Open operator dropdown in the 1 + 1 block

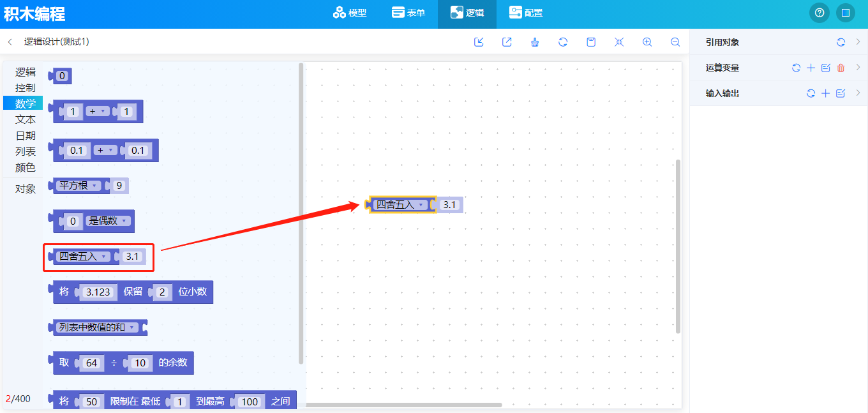tap(97, 112)
